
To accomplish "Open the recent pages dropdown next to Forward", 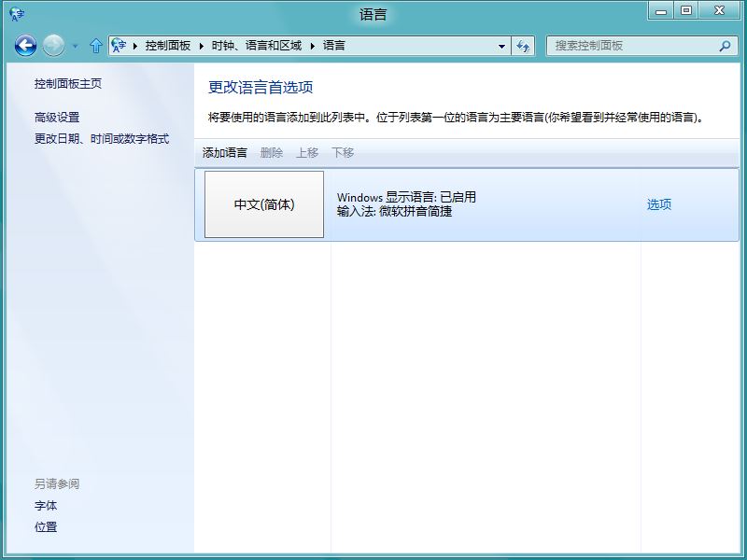I will click(75, 46).
